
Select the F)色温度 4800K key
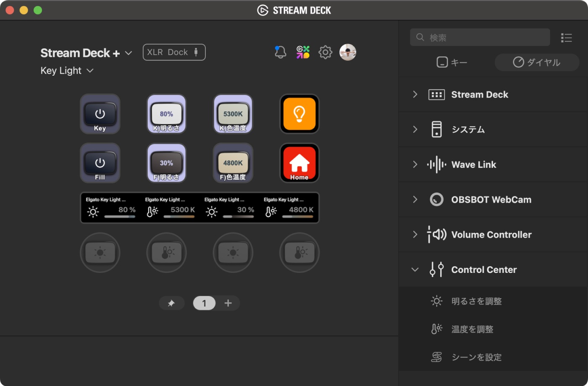click(x=233, y=163)
